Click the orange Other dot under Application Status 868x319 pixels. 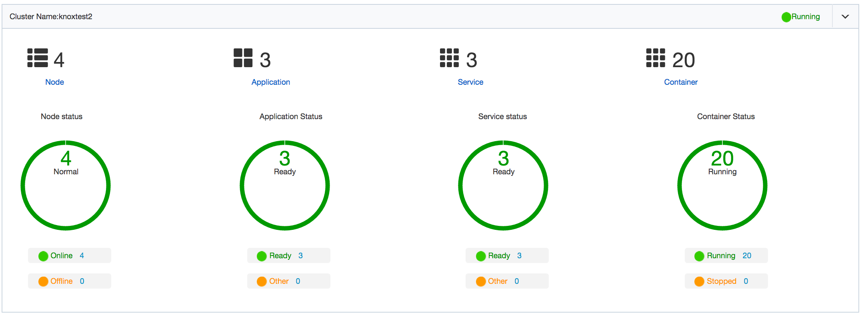coord(262,281)
